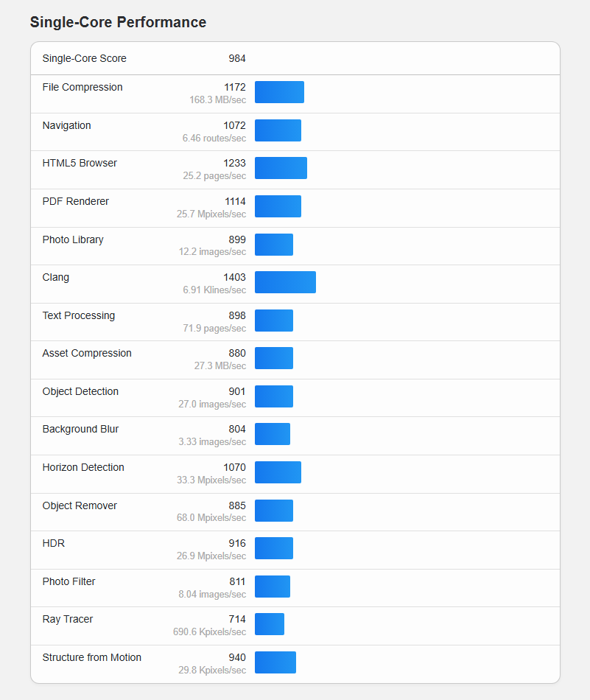Select the Structure from Motion label
The width and height of the screenshot is (590, 700).
(92, 657)
